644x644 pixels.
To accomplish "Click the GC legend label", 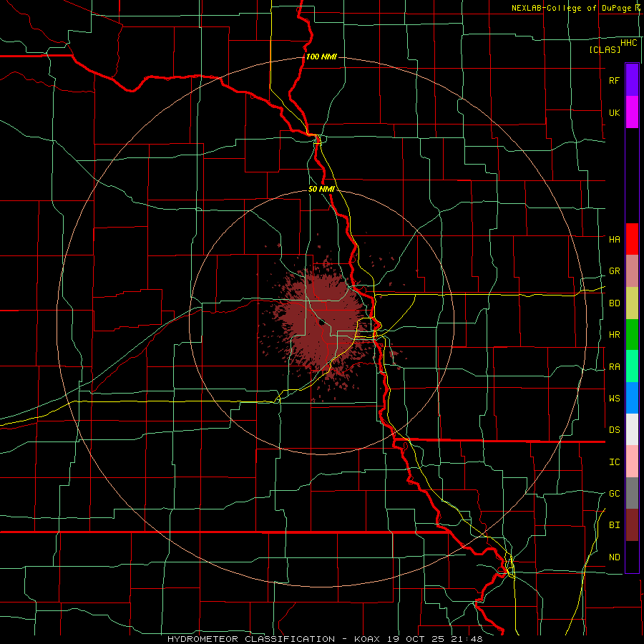I will click(x=615, y=494).
